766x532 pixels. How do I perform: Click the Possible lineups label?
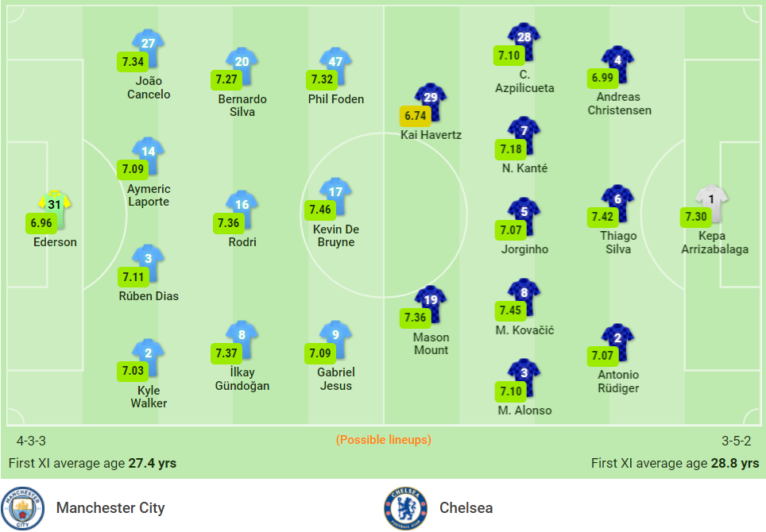[x=384, y=440]
